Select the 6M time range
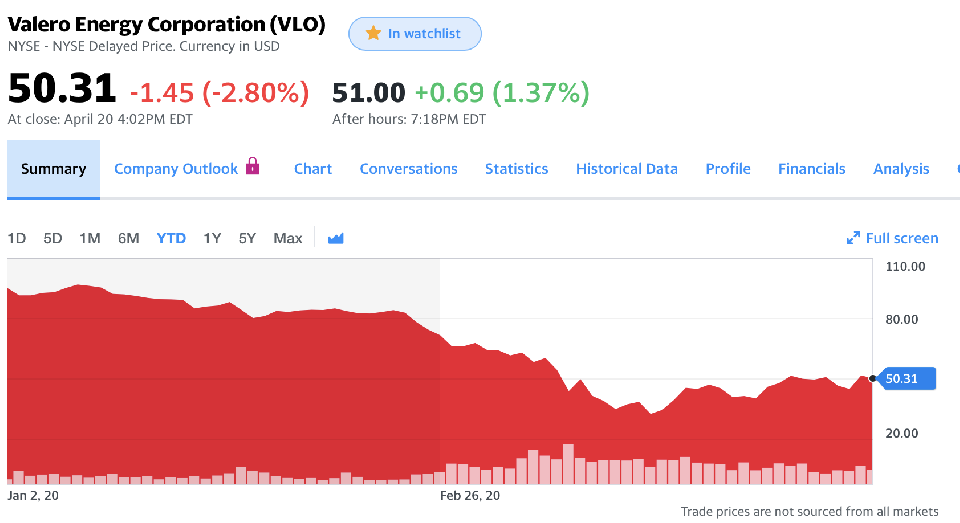Screen dimensions: 960x523 (x=128, y=238)
